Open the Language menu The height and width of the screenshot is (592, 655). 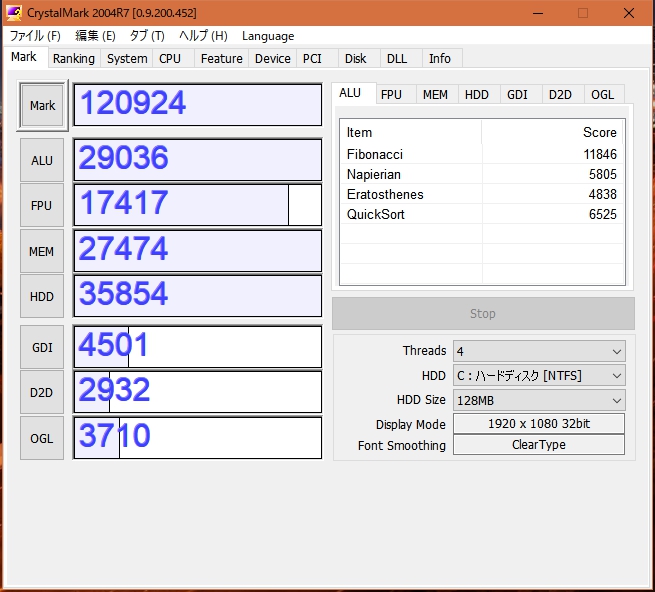(x=268, y=36)
